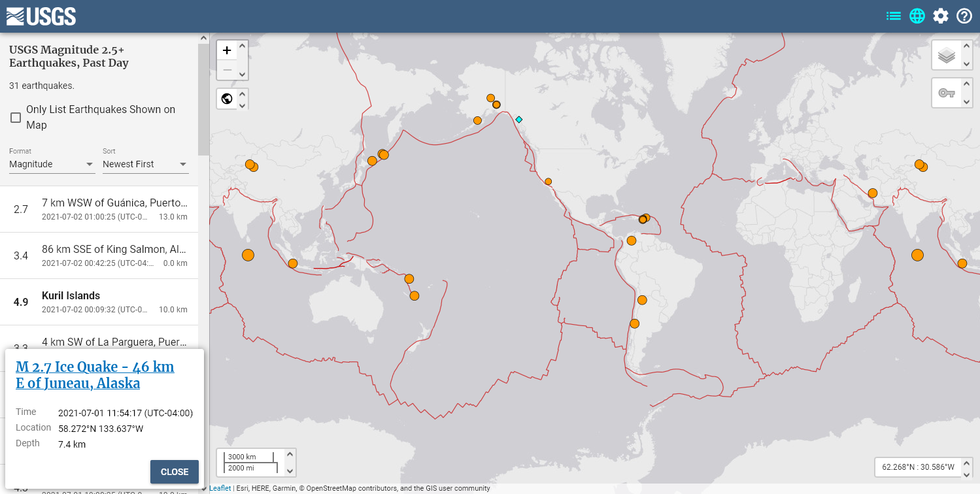
Task: Select the Kuril Islands marker cluster
Action: [383, 154]
